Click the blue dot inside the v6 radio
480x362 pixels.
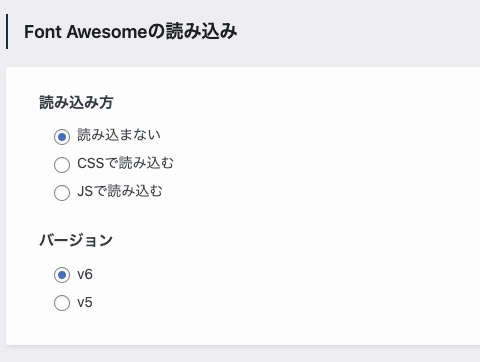pyautogui.click(x=62, y=275)
